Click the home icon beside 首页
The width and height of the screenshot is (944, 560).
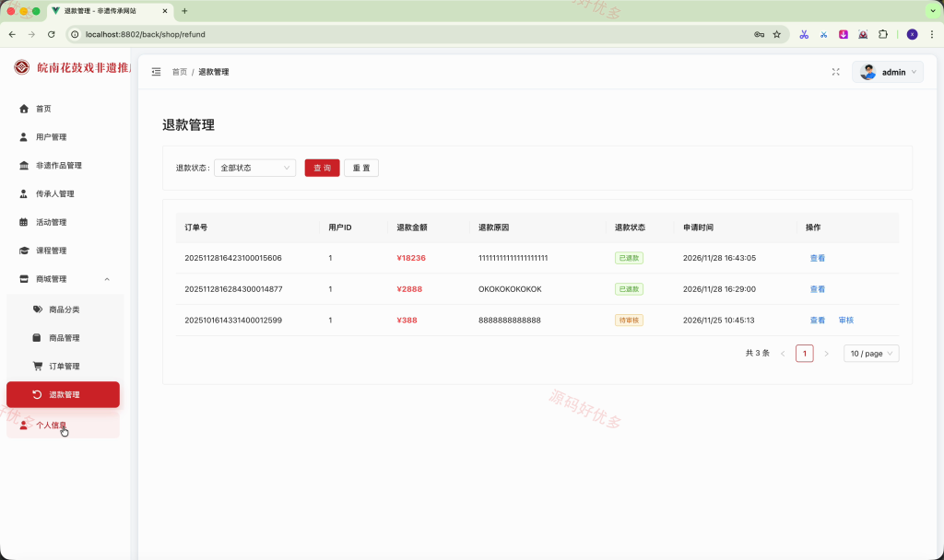pos(23,109)
